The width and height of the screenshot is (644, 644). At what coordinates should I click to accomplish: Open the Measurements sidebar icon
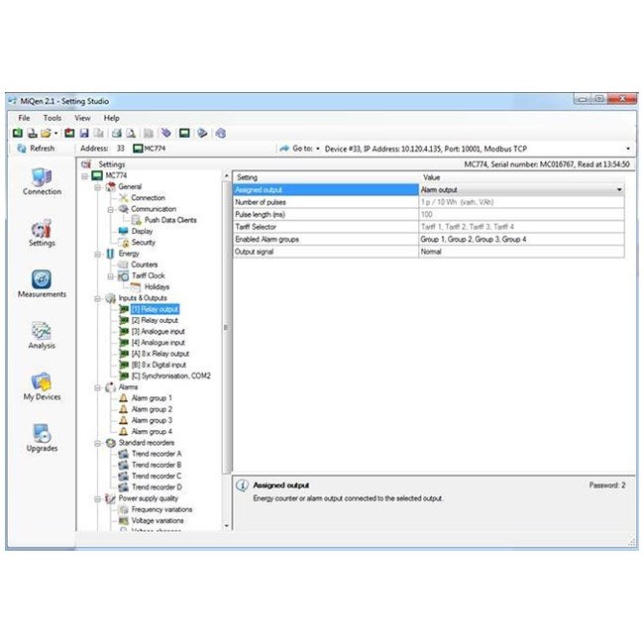(x=42, y=283)
